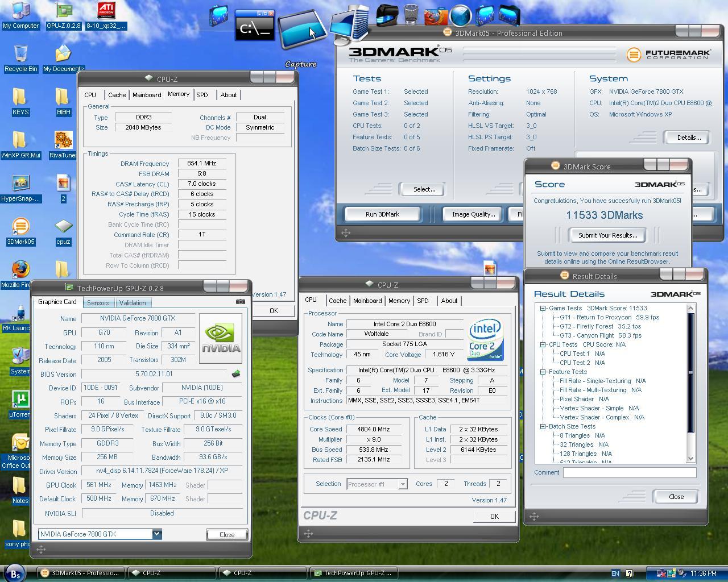
Task: Open the SPD tab in the upper CPU-Z window
Action: click(202, 95)
